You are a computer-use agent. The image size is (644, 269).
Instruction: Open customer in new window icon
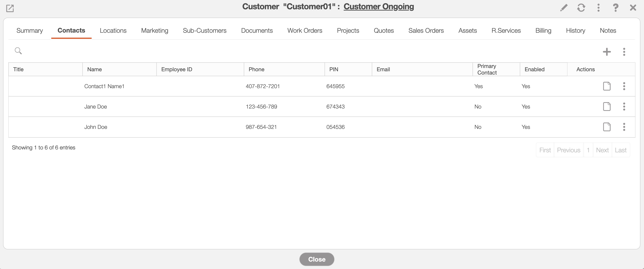tap(10, 8)
